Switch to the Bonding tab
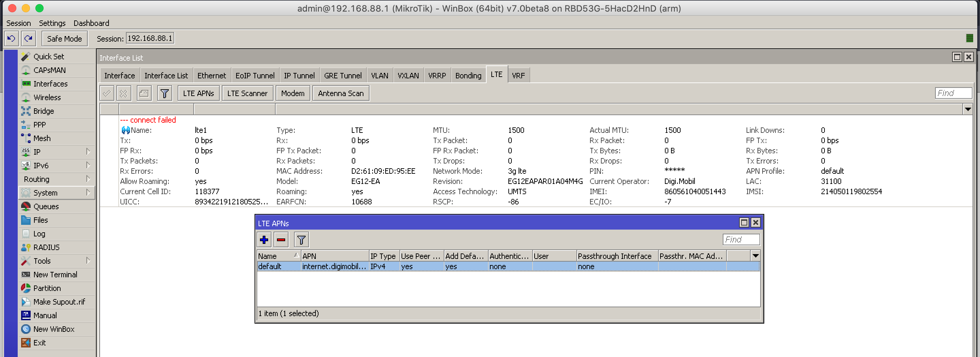This screenshot has height=357, width=980. click(468, 75)
